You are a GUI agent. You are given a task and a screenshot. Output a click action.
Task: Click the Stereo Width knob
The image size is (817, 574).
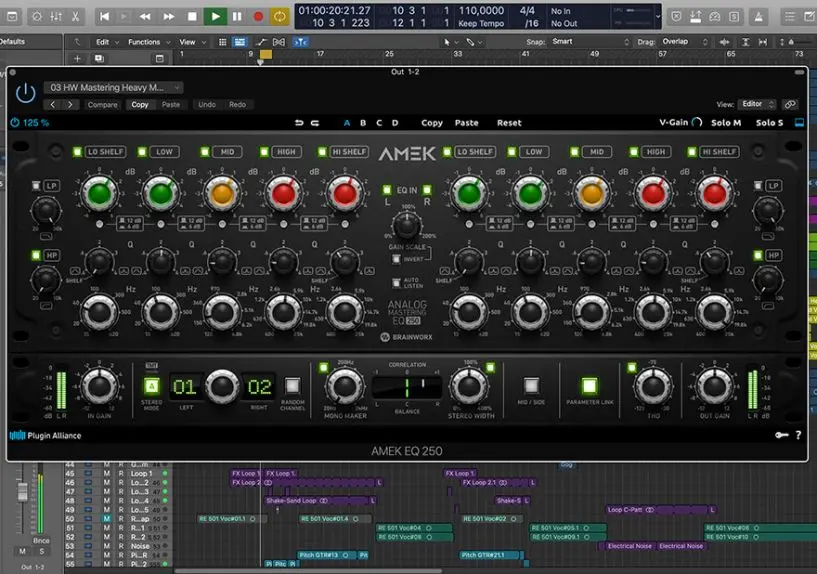(x=469, y=387)
